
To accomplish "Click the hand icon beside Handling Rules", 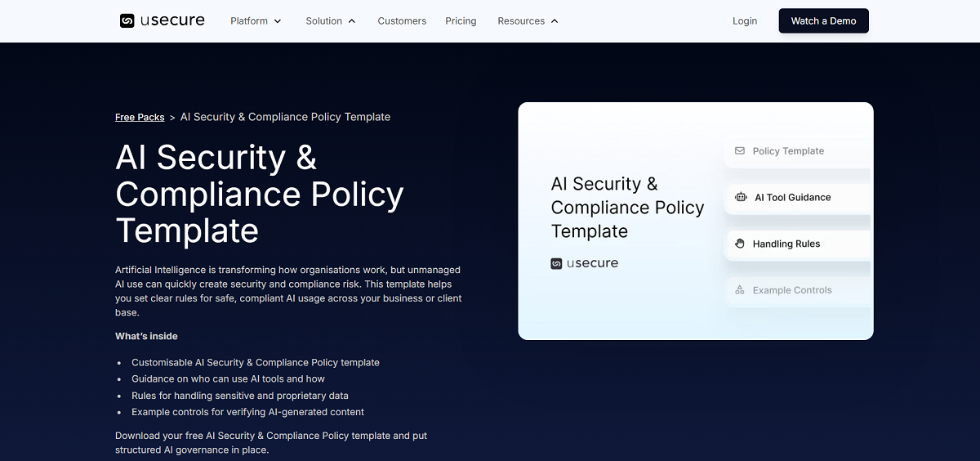I will click(740, 244).
